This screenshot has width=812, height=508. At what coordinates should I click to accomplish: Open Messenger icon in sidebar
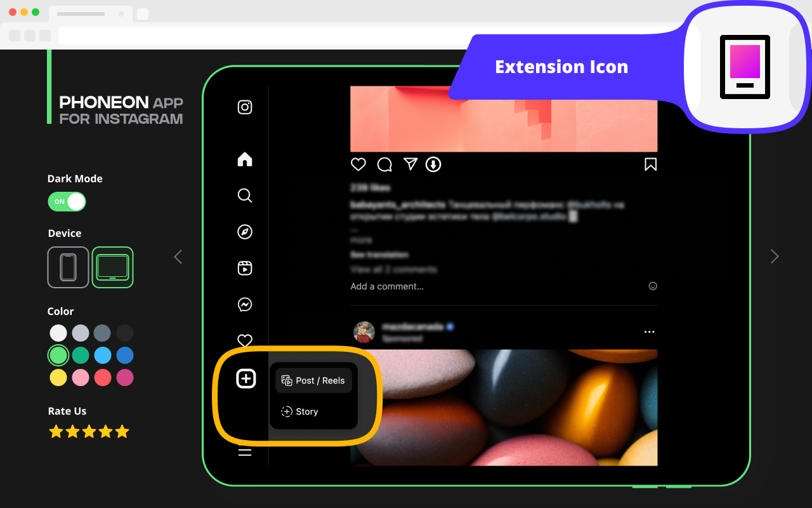coord(245,305)
